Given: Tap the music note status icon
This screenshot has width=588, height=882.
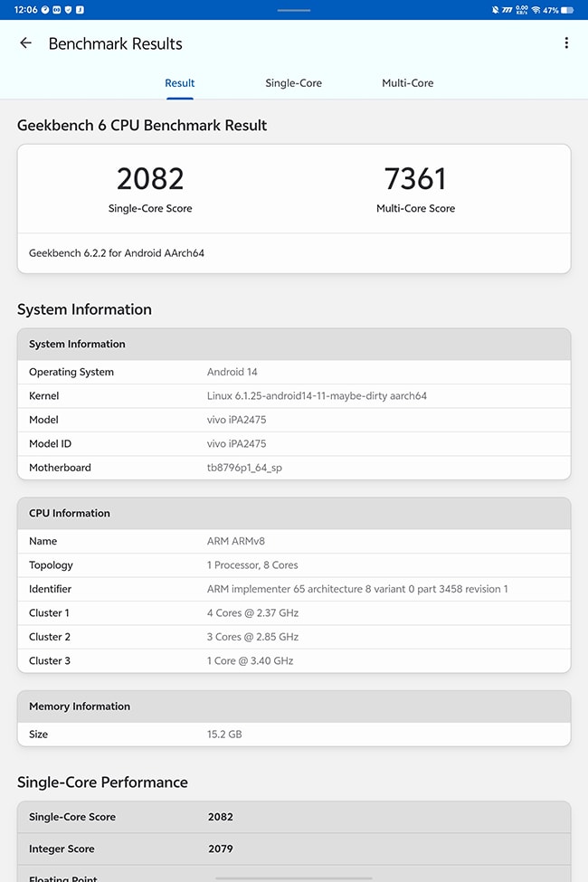Looking at the screenshot, I should 81,10.
